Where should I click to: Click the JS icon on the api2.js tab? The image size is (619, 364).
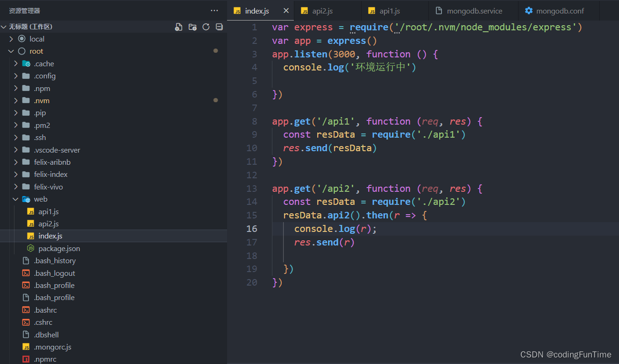click(x=304, y=10)
